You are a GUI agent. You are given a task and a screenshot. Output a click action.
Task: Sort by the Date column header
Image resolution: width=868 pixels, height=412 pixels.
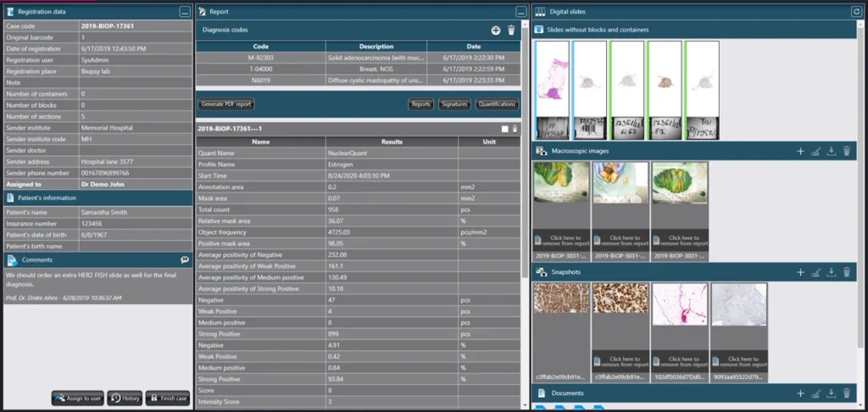(x=474, y=47)
